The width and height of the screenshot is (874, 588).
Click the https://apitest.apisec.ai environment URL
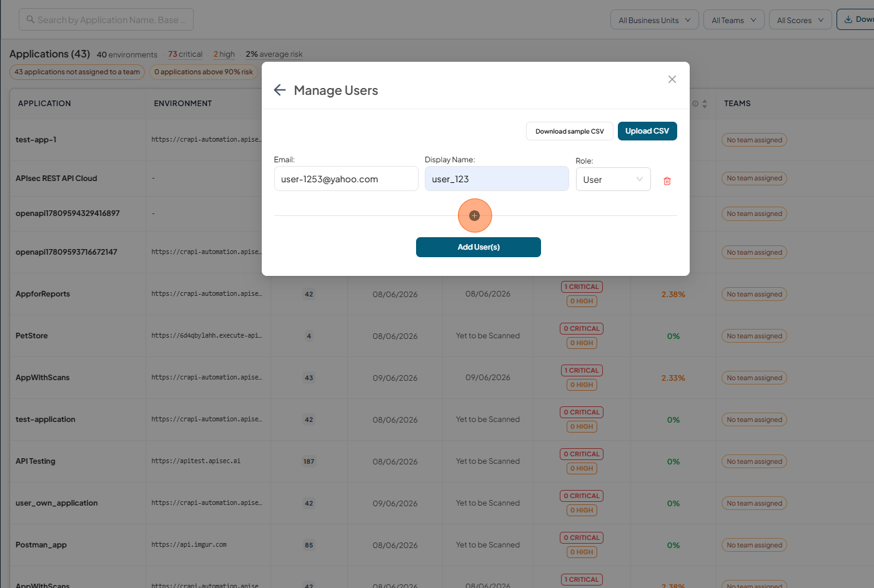coord(196,461)
